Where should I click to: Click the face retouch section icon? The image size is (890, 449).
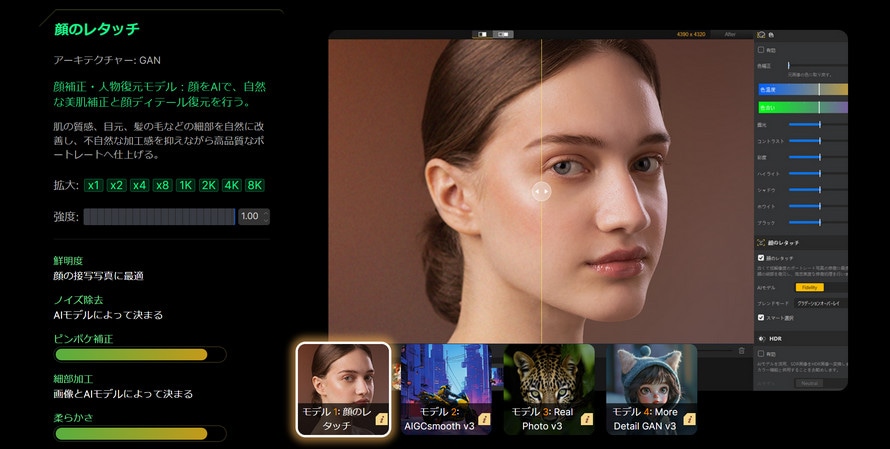(x=761, y=242)
